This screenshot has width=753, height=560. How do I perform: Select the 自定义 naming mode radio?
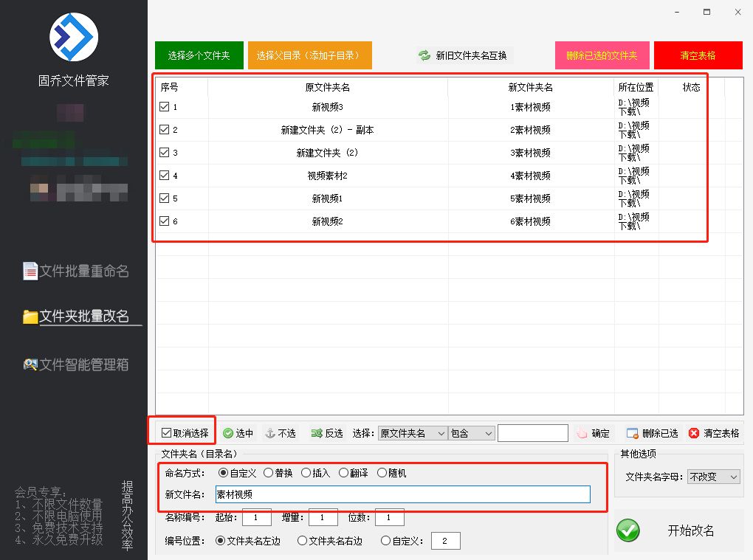(223, 473)
